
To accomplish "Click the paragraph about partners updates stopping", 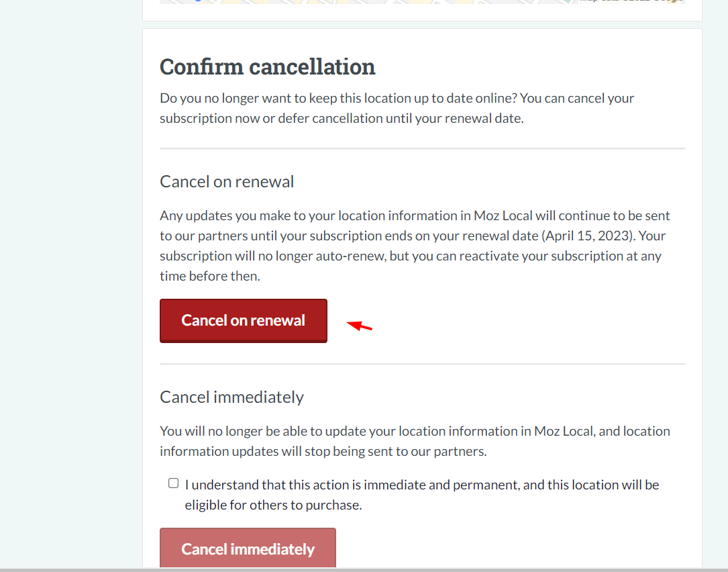I will 415,441.
